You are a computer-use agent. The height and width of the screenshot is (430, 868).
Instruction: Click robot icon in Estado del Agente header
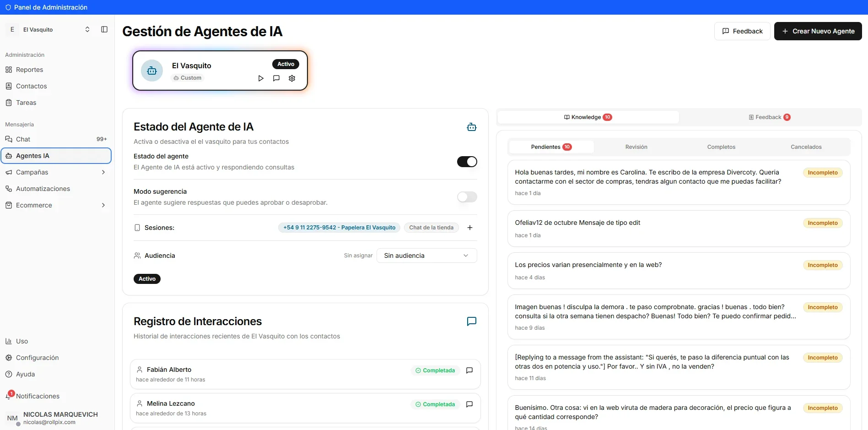(472, 127)
